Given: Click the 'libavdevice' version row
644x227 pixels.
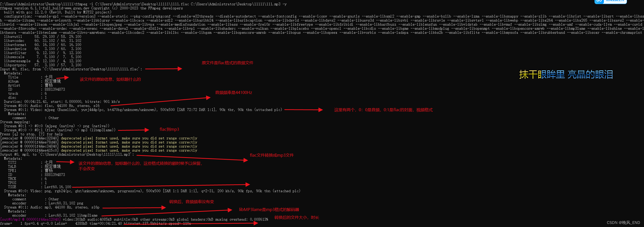Looking at the screenshot, I should click(x=43, y=49).
